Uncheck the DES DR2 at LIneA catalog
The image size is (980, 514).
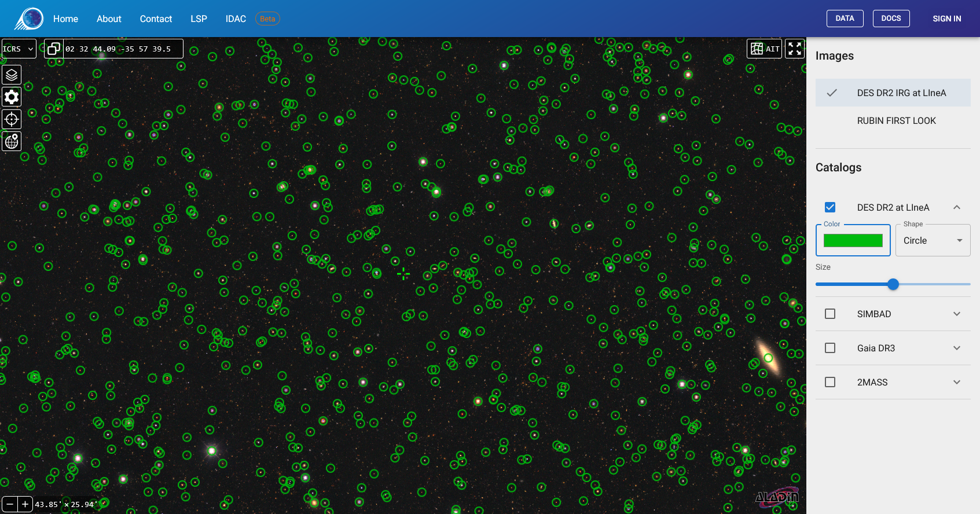(x=830, y=207)
